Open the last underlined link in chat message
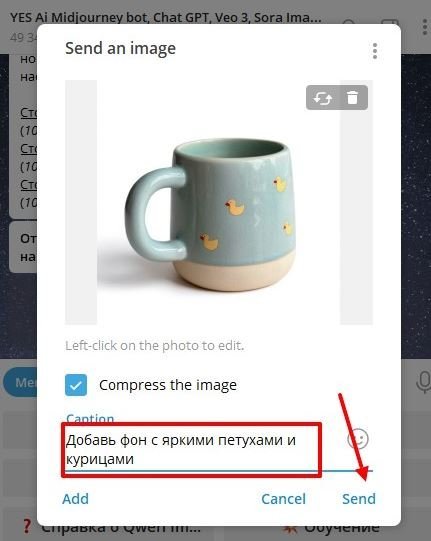 click(29, 185)
